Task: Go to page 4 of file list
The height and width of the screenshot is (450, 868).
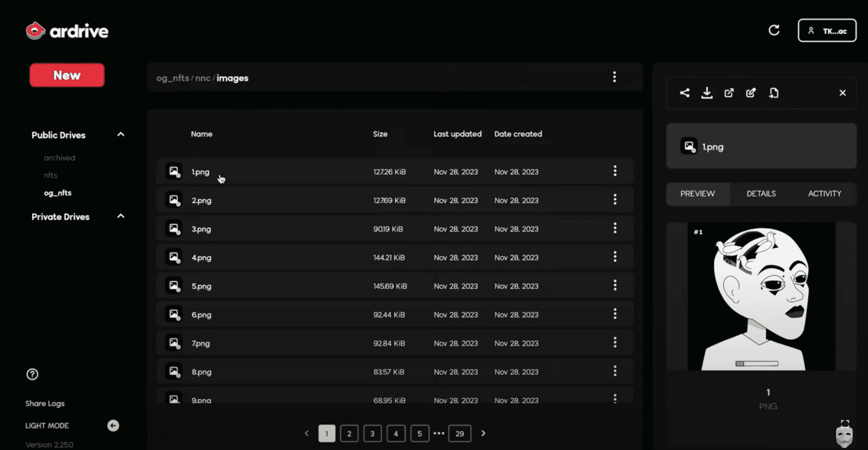Action: tap(396, 434)
